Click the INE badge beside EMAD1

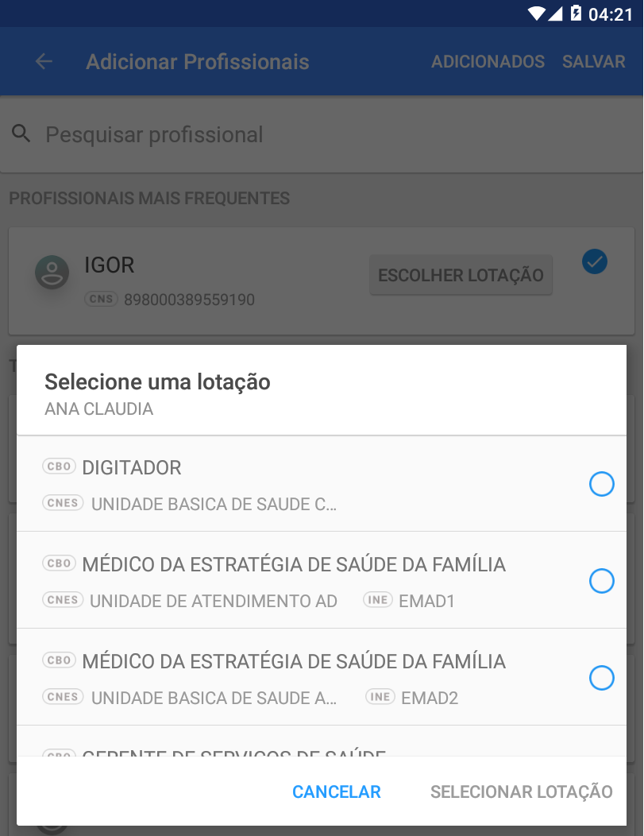pyautogui.click(x=378, y=600)
